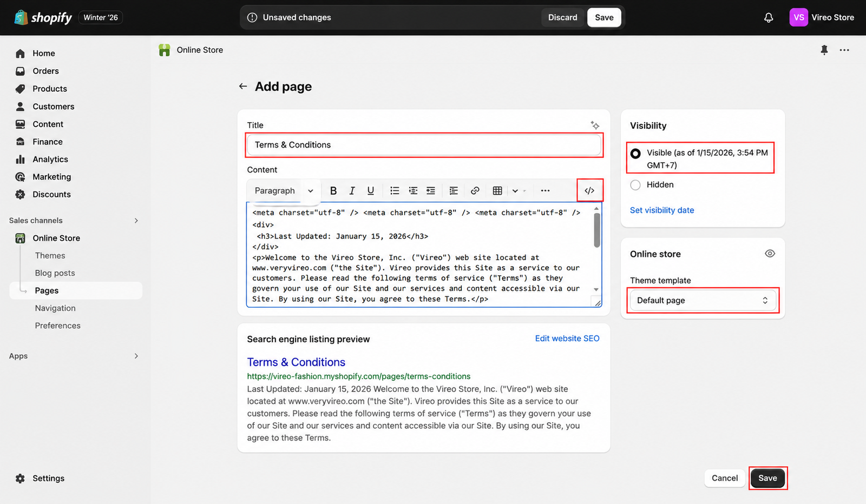Click the Online Store breadcrumb
The height and width of the screenshot is (504, 866).
(x=200, y=50)
